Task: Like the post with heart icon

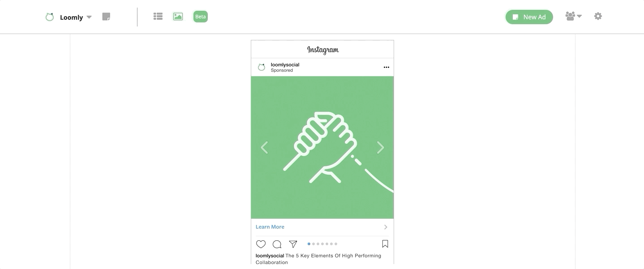Action: (261, 244)
